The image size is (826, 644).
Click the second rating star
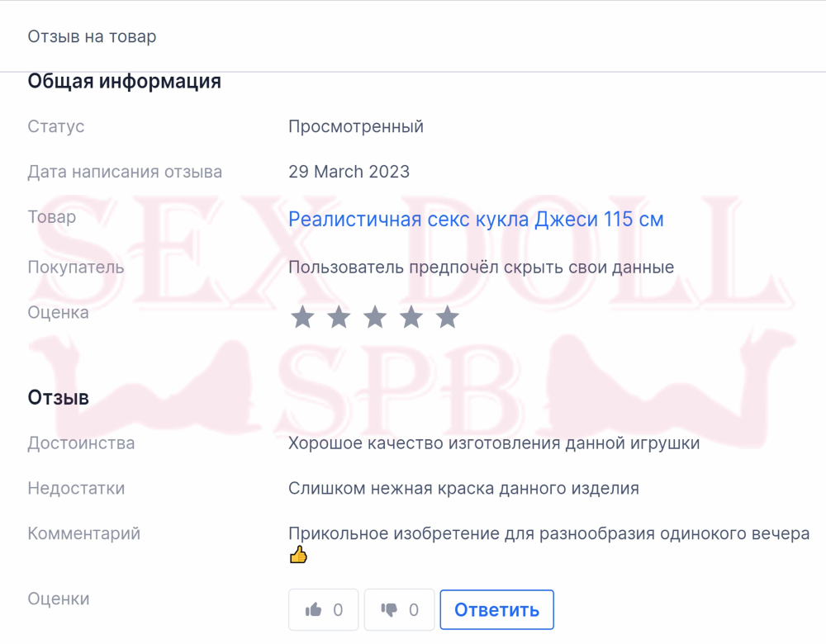click(339, 317)
